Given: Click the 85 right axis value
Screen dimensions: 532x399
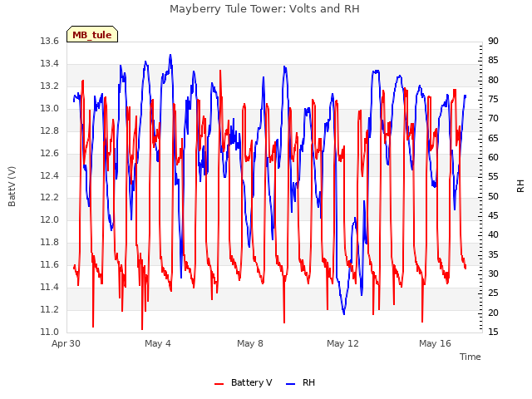Looking at the screenshot, I should coord(493,61).
